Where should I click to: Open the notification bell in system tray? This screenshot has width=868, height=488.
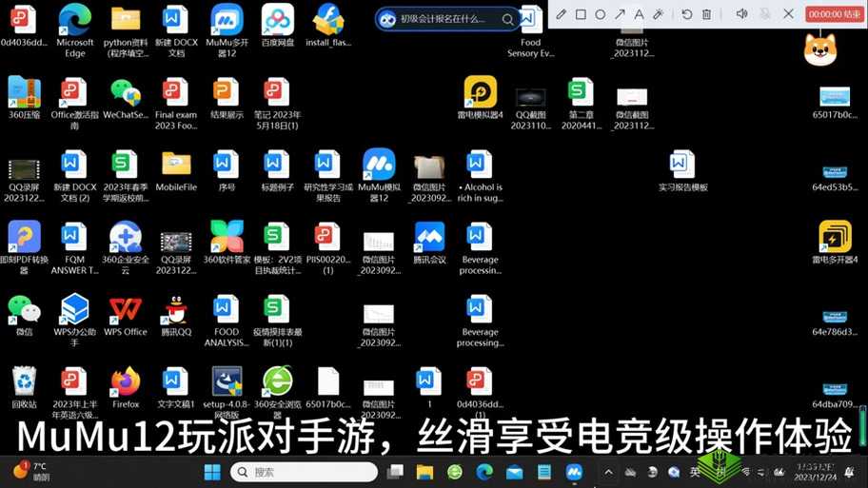coord(849,472)
